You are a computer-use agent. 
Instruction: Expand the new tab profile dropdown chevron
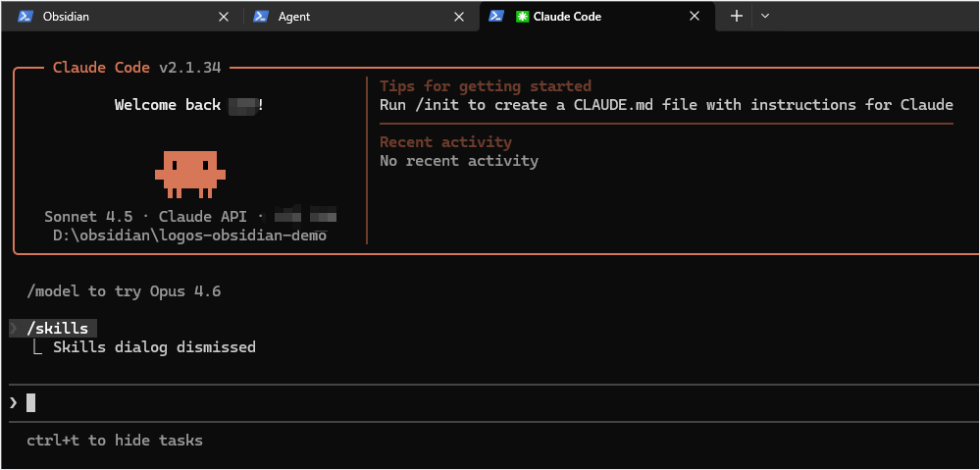tap(765, 17)
